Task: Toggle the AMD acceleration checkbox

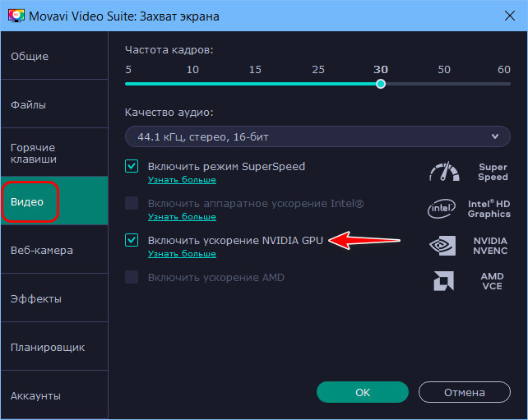Action: [x=132, y=277]
